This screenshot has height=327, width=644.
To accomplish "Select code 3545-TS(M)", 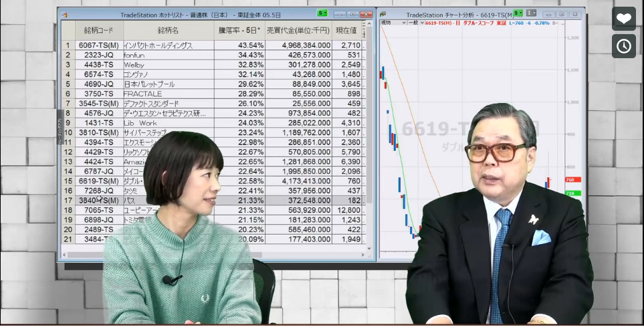I will 98,104.
